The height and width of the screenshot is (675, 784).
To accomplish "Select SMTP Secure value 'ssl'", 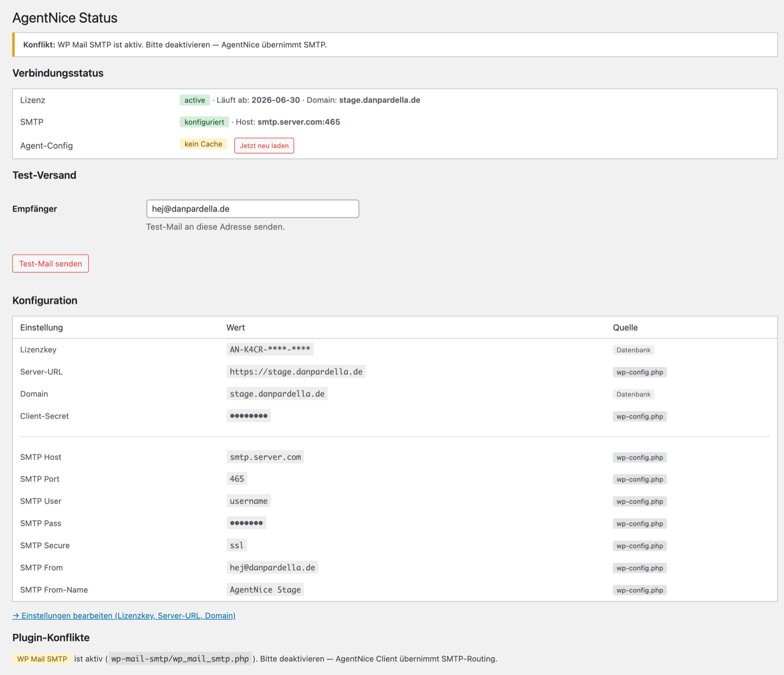I will point(237,545).
